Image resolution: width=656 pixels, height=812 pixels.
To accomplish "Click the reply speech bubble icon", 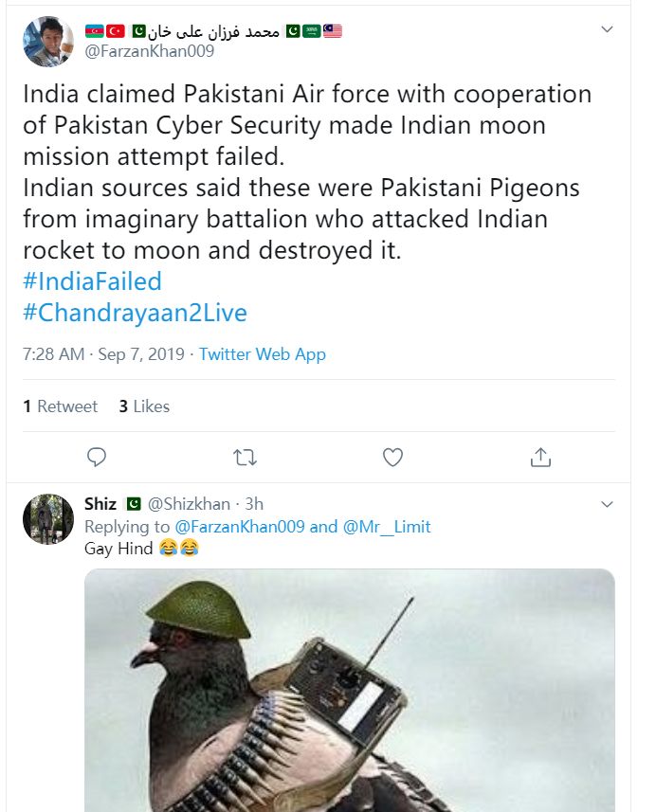I will click(97, 458).
